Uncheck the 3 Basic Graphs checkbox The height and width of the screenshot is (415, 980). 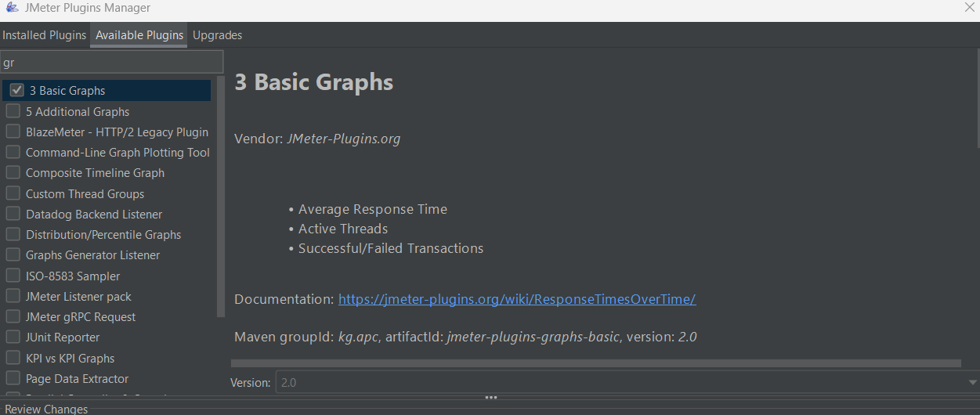16,90
